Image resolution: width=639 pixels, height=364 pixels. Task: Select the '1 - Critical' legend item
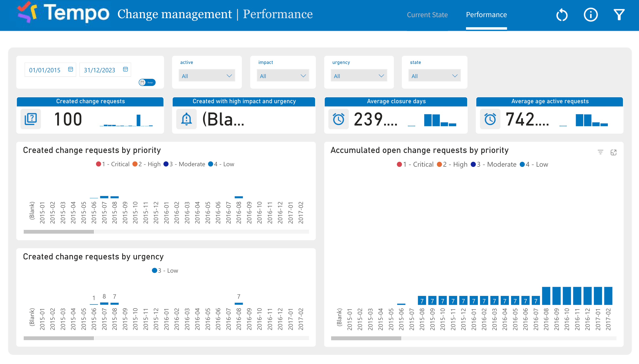pyautogui.click(x=113, y=164)
